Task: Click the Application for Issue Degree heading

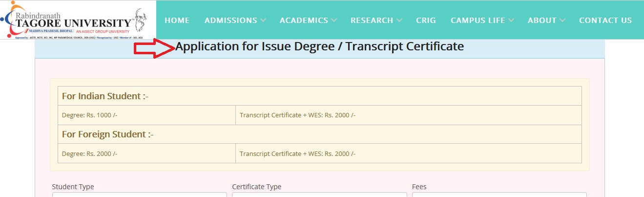Action: 319,47
